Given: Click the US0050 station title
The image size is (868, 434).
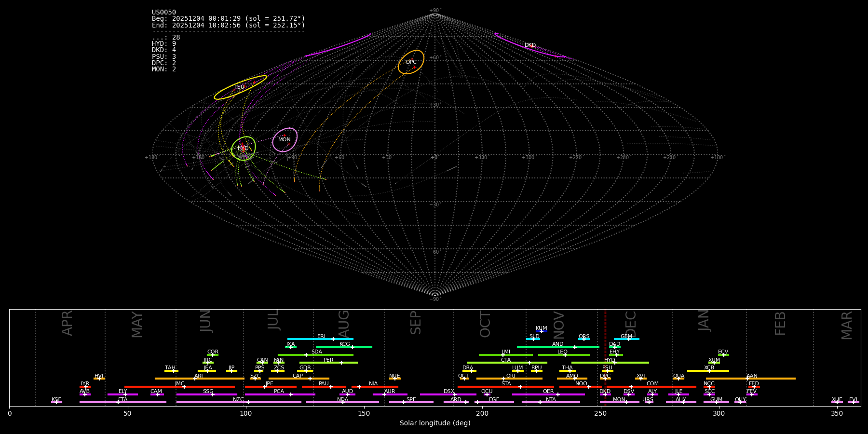Looking at the screenshot, I should (164, 13).
